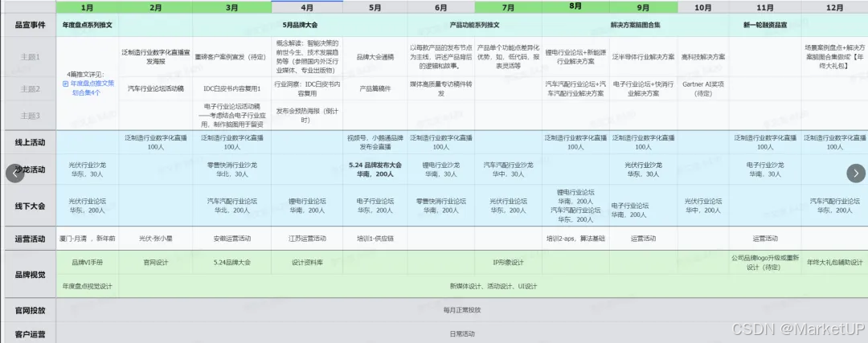This screenshot has width=868, height=343.
Task: Select the 2月 column header
Action: point(156,7)
